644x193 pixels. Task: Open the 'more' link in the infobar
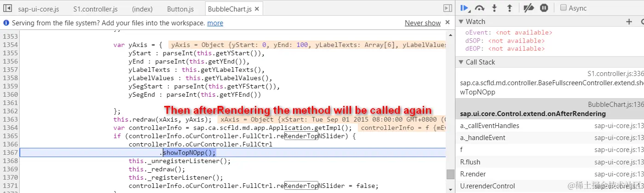215,23
